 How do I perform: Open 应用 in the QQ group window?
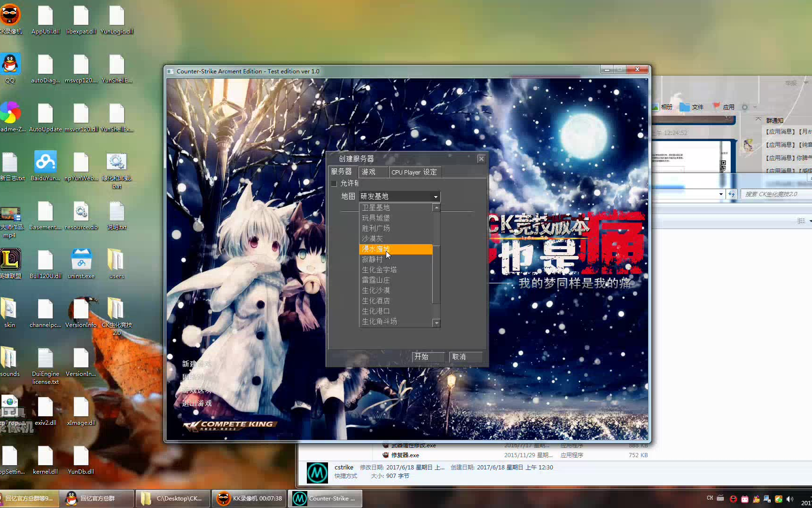pos(724,107)
